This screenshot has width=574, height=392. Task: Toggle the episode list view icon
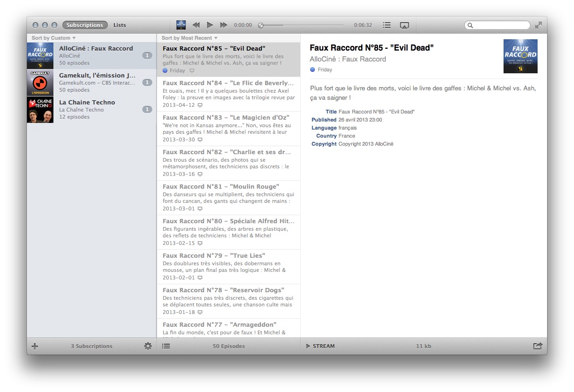pos(166,346)
